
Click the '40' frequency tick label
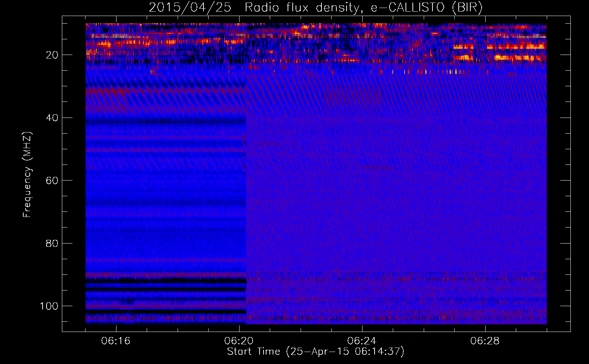pyautogui.click(x=52, y=118)
